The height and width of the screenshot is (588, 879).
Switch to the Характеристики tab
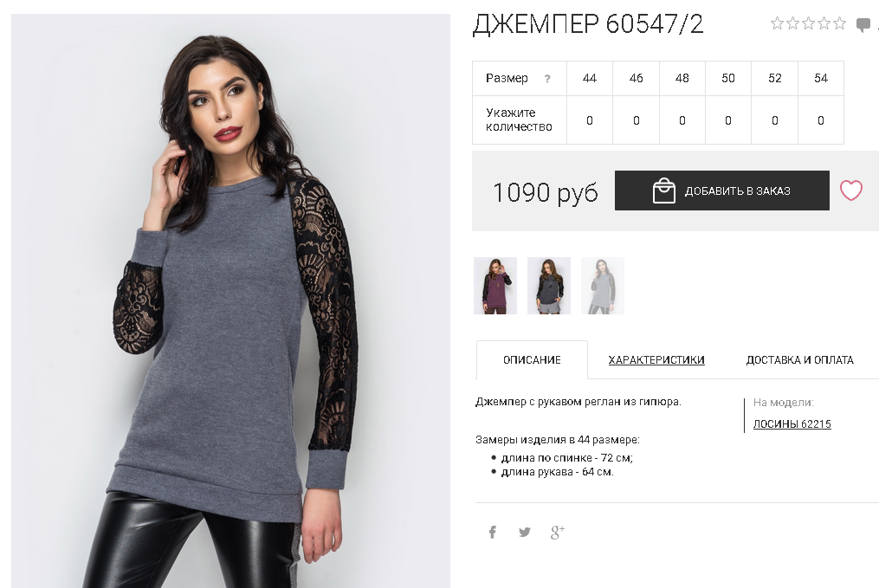coord(656,360)
